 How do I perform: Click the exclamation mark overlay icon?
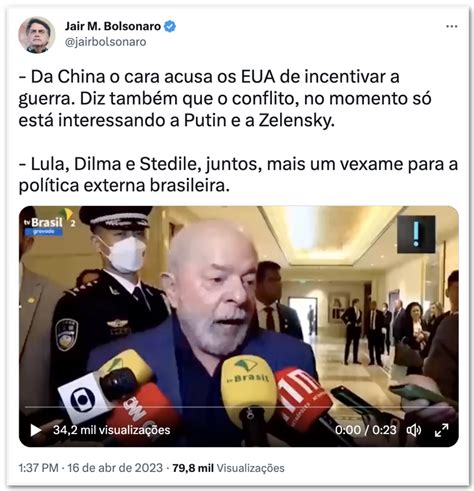coord(416,234)
